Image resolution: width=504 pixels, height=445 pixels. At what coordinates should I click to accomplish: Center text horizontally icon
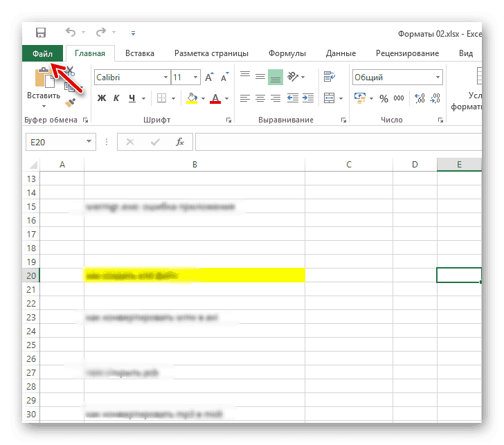click(x=260, y=98)
